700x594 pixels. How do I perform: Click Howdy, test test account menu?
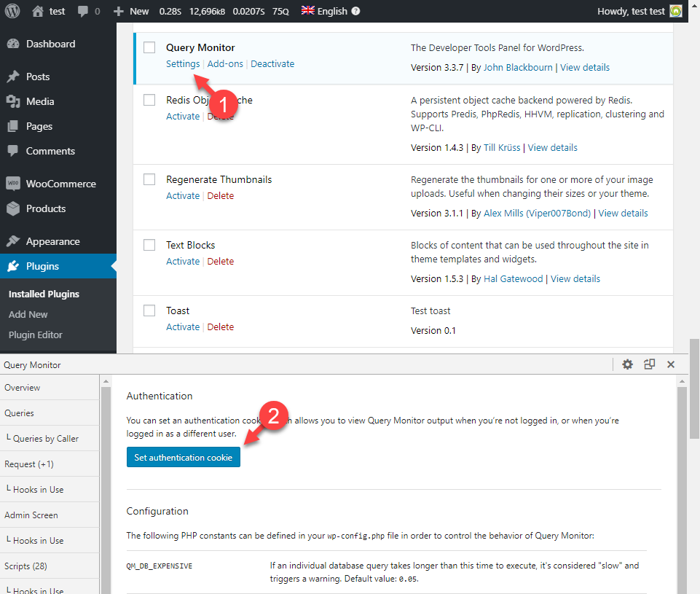click(640, 11)
